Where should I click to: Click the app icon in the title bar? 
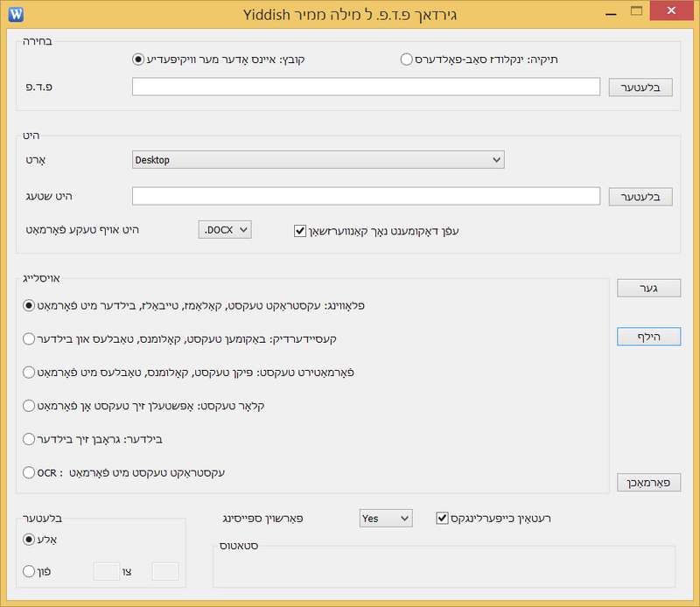tap(14, 13)
